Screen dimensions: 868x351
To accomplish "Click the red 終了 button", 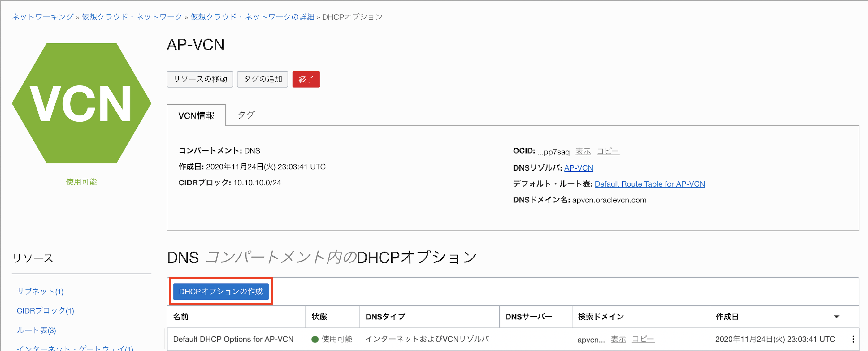I will tap(306, 79).
